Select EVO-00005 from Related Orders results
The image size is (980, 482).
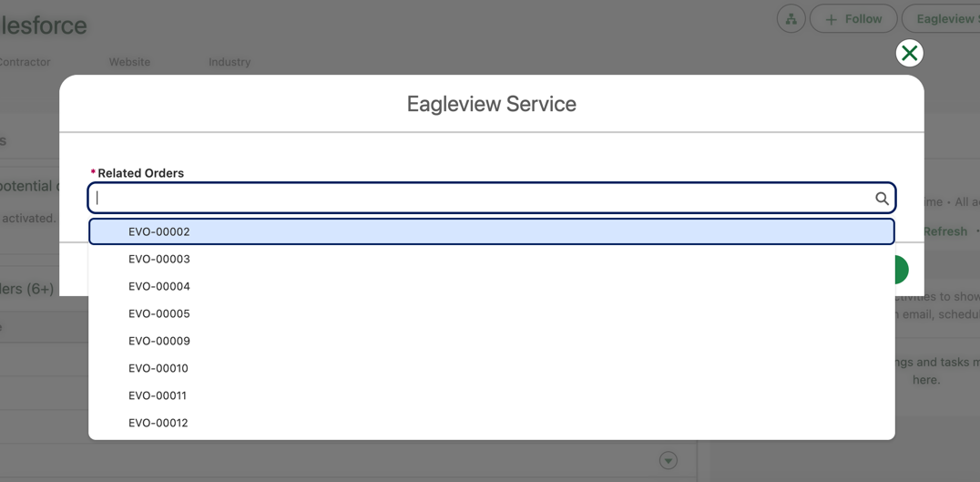coord(159,313)
